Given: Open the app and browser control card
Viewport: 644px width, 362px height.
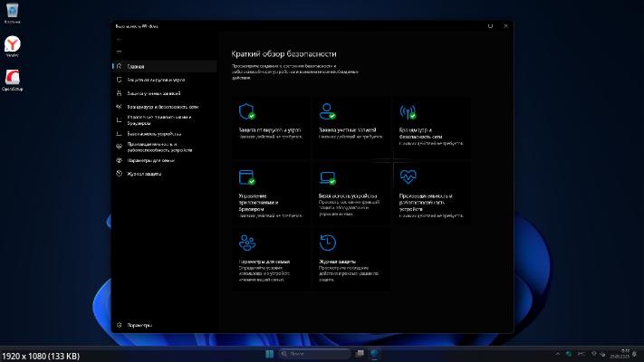Looking at the screenshot, I should point(271,194).
